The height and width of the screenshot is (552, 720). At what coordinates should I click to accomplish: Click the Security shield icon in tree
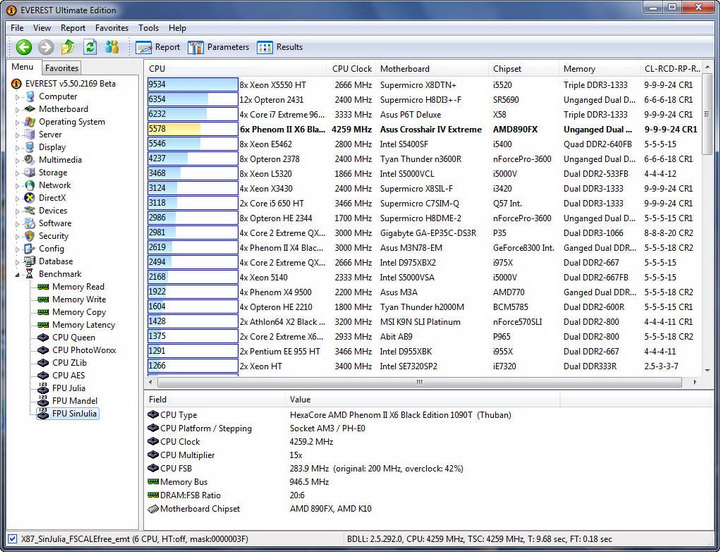click(x=30, y=236)
